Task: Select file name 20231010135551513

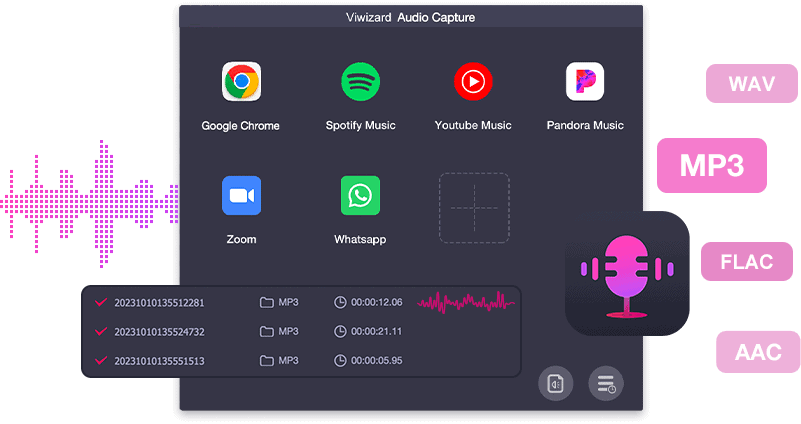Action: click(159, 361)
